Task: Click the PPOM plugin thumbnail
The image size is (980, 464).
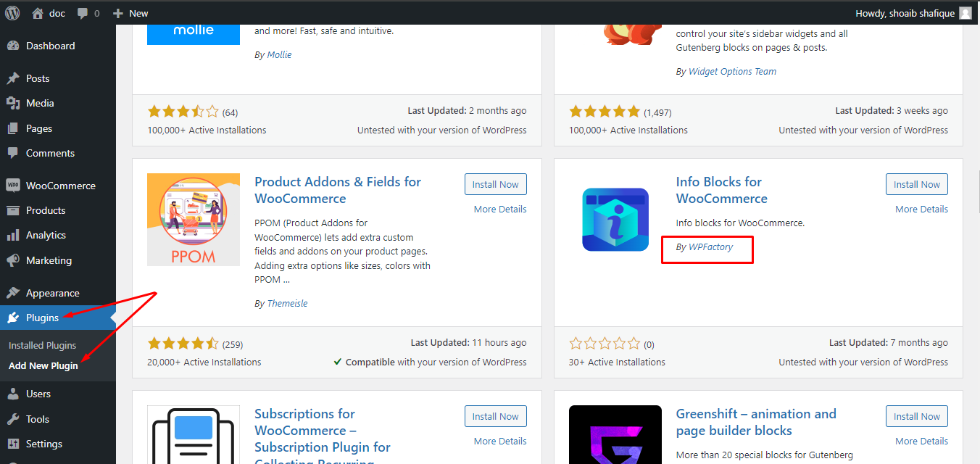Action: [194, 220]
